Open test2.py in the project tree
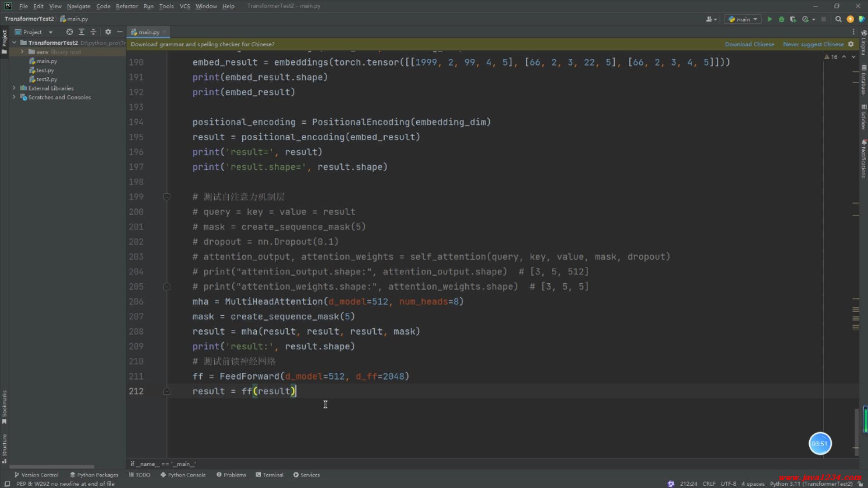Image resolution: width=868 pixels, height=488 pixels. 47,79
